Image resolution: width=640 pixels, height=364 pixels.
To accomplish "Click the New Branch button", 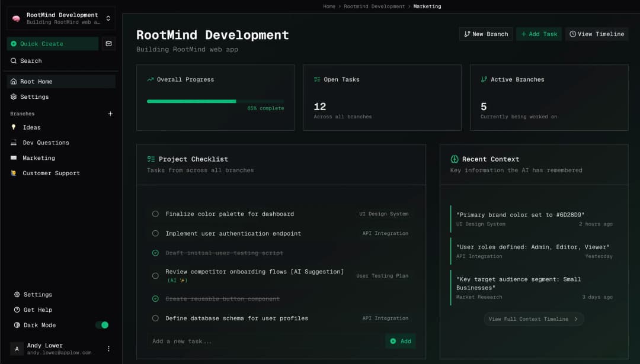I will pyautogui.click(x=486, y=34).
